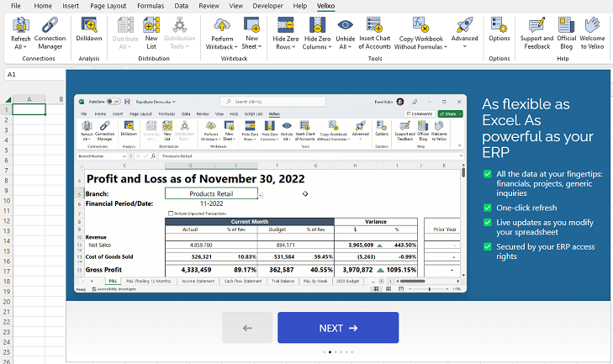Open the Connection Manager
Screen dimensions: 613x364
50,34
